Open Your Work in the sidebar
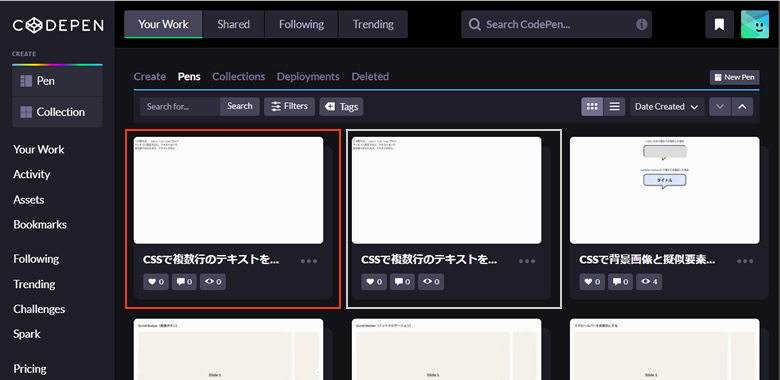This screenshot has height=380, width=780. point(39,150)
